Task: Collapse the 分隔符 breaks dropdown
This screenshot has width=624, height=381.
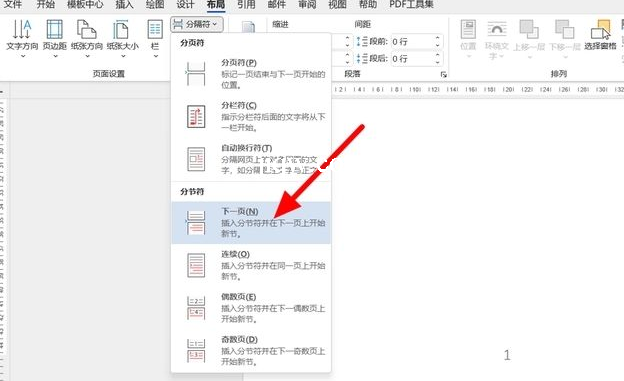Action: [x=197, y=24]
